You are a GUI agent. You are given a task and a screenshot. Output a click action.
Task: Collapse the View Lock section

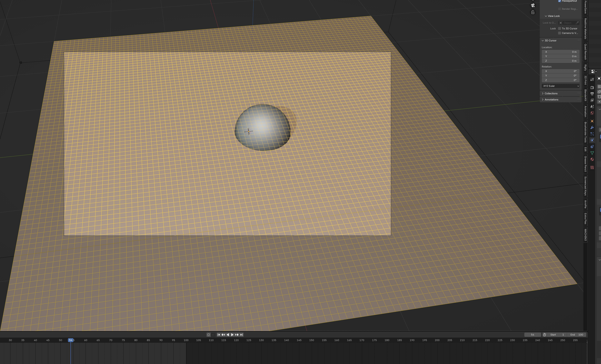point(546,16)
